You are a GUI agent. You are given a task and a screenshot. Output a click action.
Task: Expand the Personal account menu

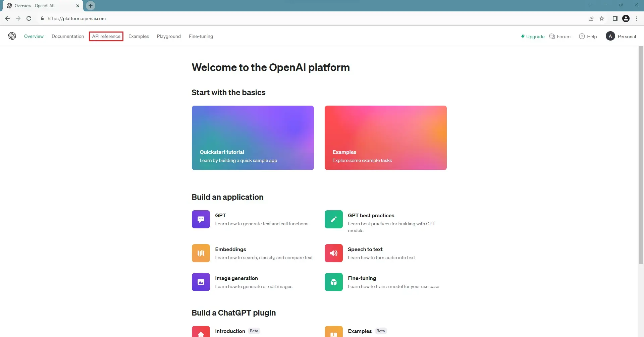click(x=621, y=37)
